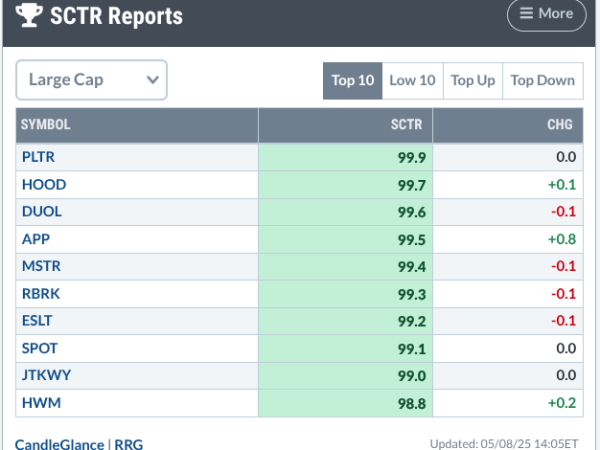Open the ESLT symbol link
Viewport: 600px width, 450px height.
[x=37, y=321]
